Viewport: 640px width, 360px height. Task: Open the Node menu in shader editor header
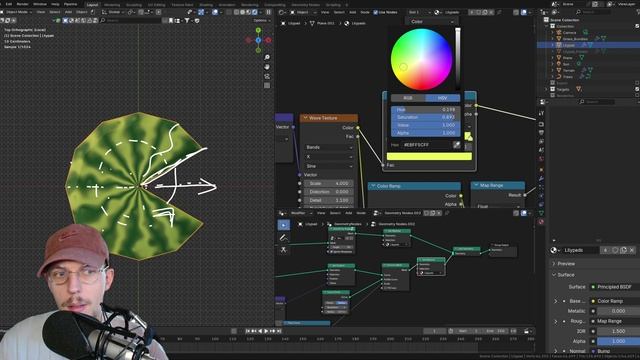[x=365, y=12]
